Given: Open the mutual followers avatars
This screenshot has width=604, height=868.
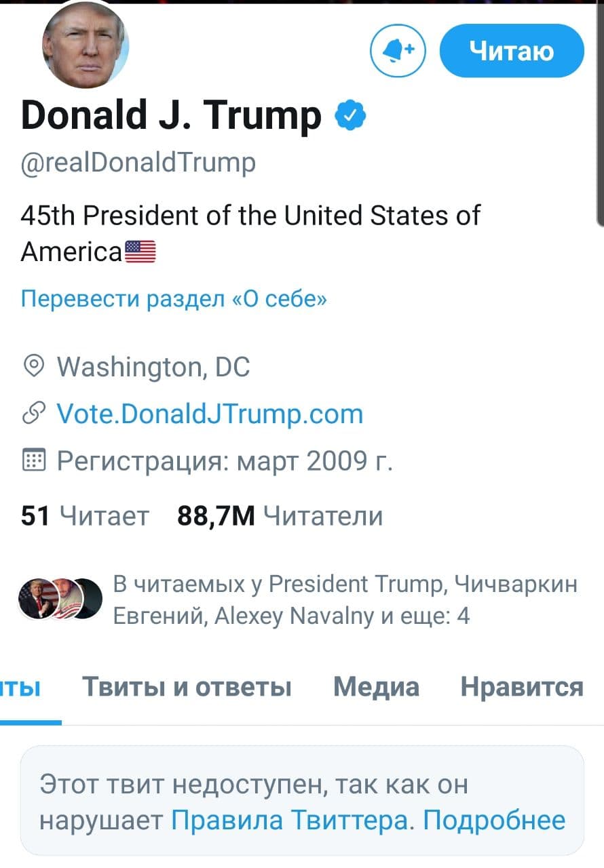Looking at the screenshot, I should click(60, 599).
